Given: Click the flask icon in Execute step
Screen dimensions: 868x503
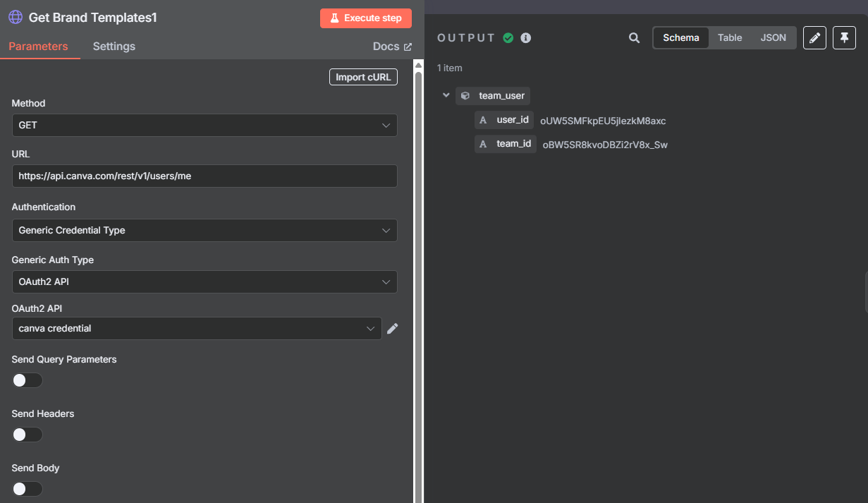Looking at the screenshot, I should (x=335, y=18).
